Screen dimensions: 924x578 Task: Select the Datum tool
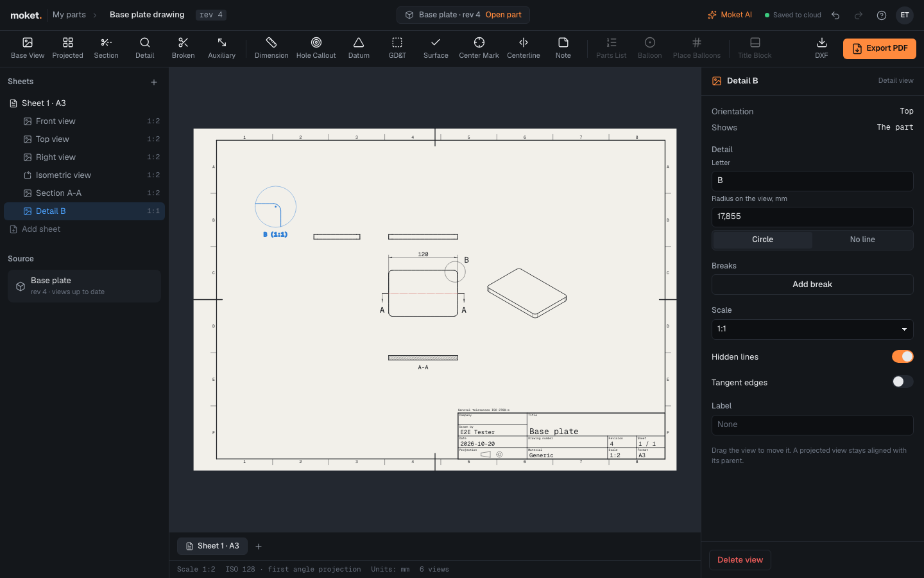click(x=359, y=48)
